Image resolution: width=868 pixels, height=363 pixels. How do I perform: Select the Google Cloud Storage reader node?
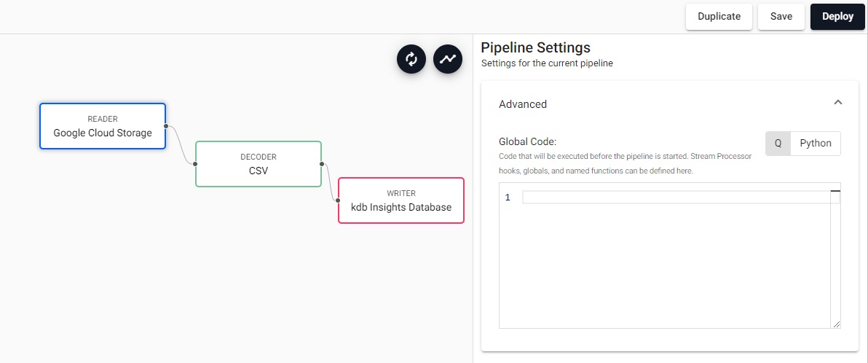[x=103, y=126]
